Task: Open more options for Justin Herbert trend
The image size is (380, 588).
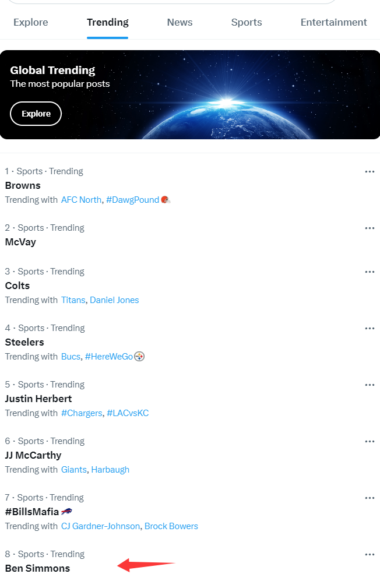Action: click(x=370, y=385)
